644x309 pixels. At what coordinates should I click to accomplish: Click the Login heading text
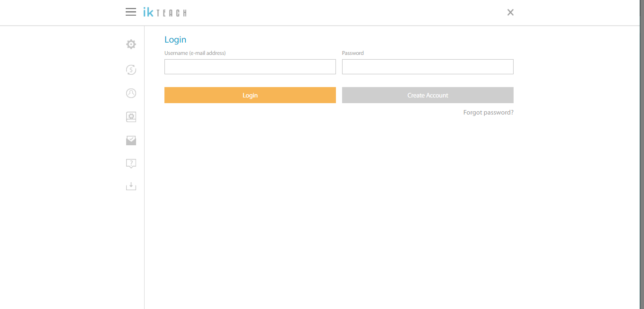pyautogui.click(x=175, y=40)
